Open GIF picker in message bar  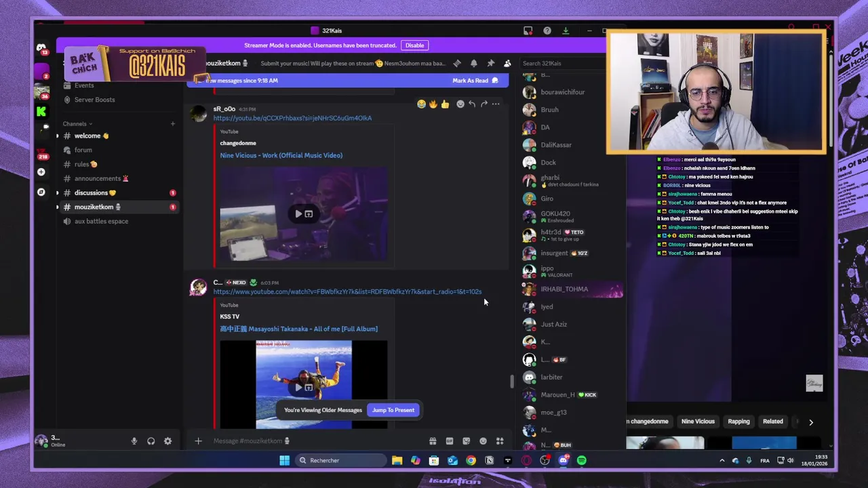[x=450, y=441]
